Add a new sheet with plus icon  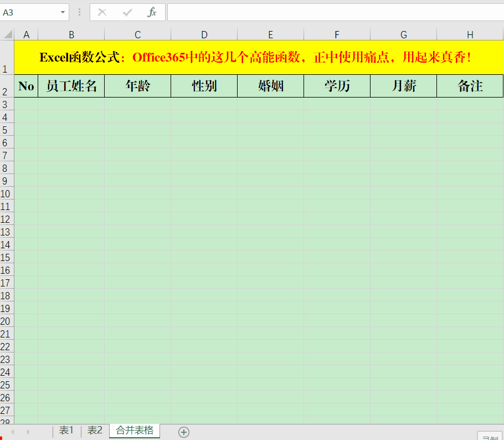pyautogui.click(x=184, y=432)
